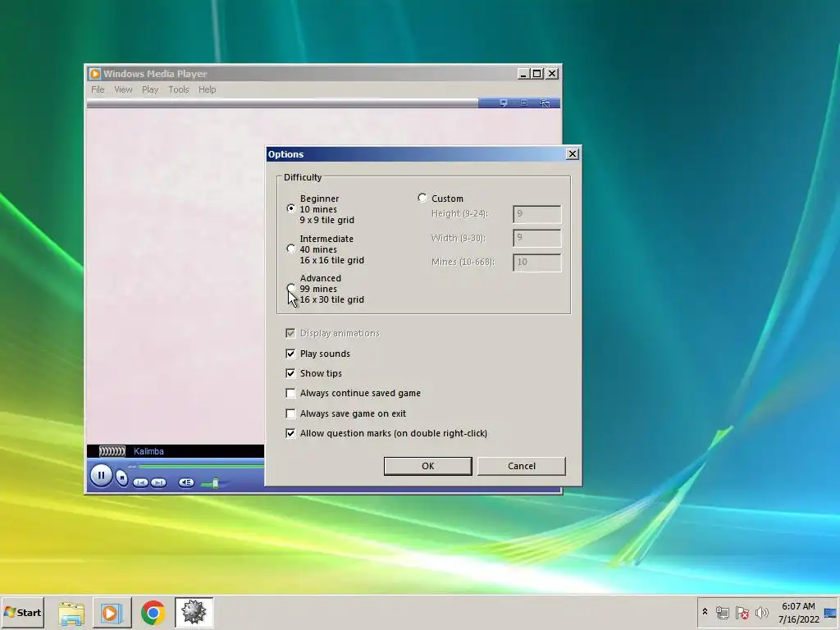Select the Advanced difficulty option
Image resolution: width=840 pixels, height=630 pixels.
click(291, 288)
